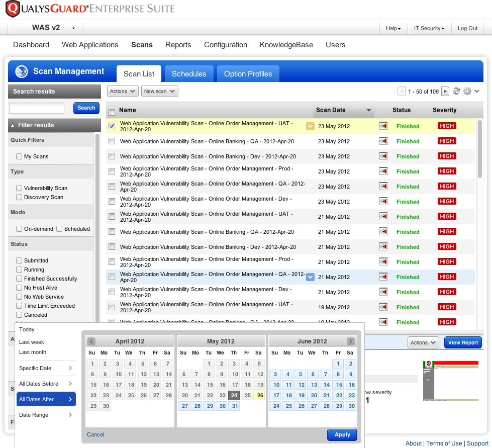Open quick actions arrow on selected QA row

click(x=310, y=277)
